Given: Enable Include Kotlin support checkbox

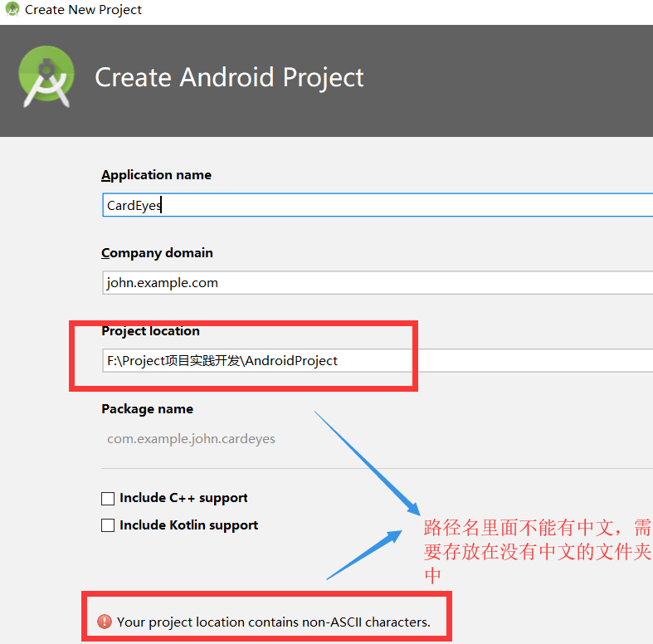Looking at the screenshot, I should click(x=108, y=525).
